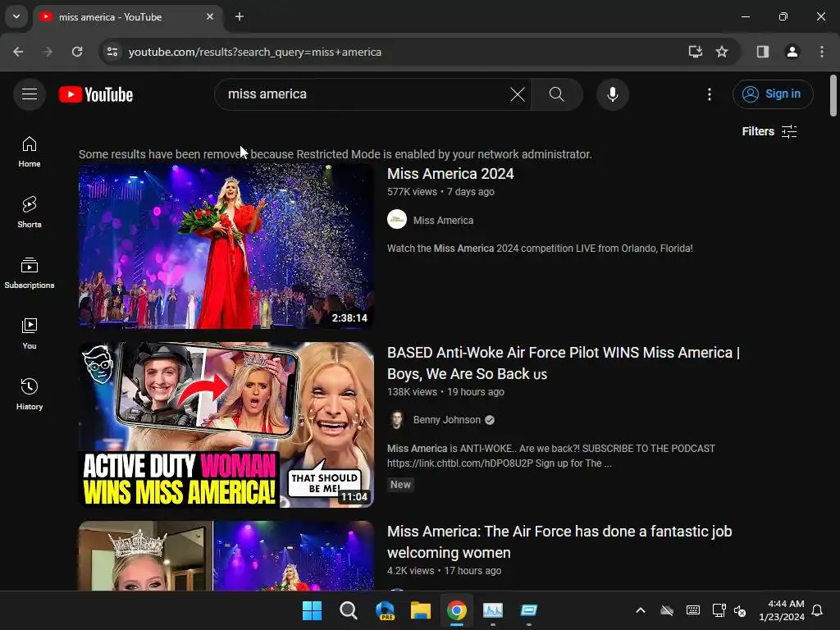The image size is (840, 630).
Task: Open search Filters
Action: (769, 131)
